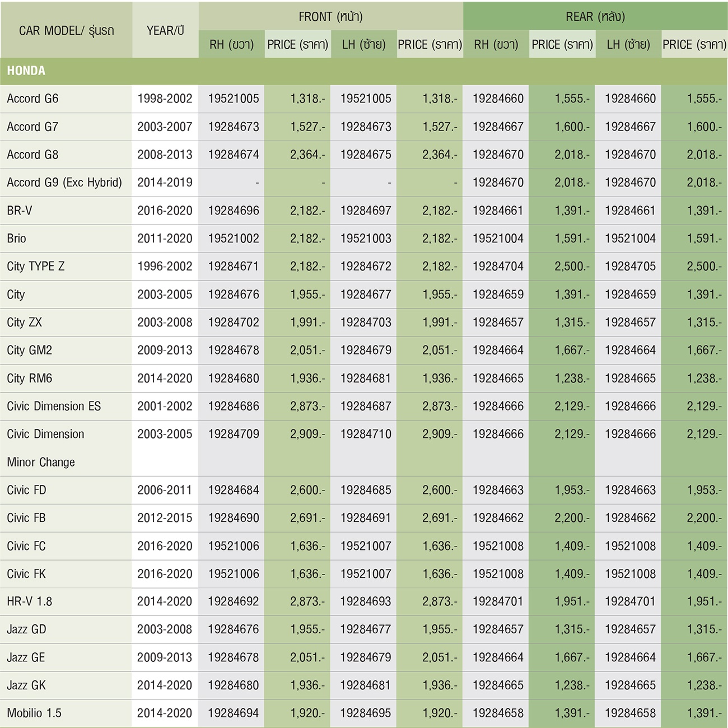Select the Brio model name
The height and width of the screenshot is (728, 728).
pos(17,239)
